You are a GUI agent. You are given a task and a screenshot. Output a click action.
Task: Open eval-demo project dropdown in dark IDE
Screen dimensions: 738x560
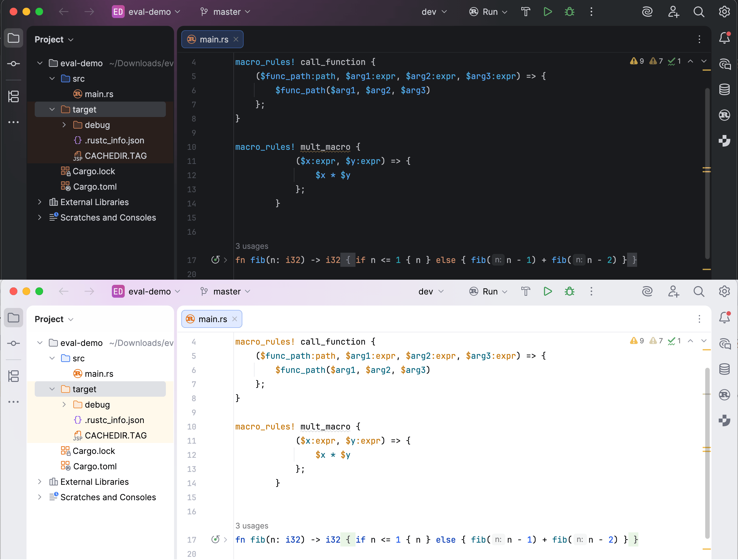point(147,12)
